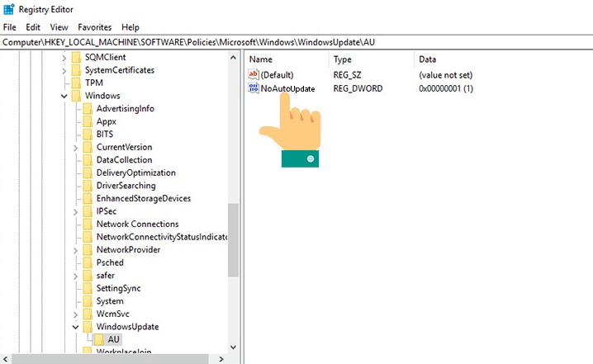Click the IPSec folder icon

[88, 211]
